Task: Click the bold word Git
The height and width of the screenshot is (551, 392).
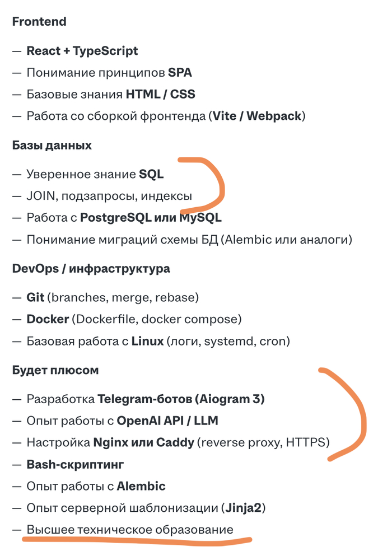Action: pyautogui.click(x=35, y=297)
